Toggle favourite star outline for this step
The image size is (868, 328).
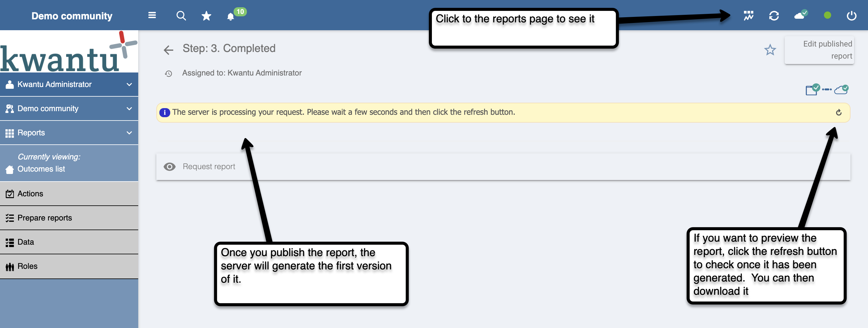click(x=770, y=50)
